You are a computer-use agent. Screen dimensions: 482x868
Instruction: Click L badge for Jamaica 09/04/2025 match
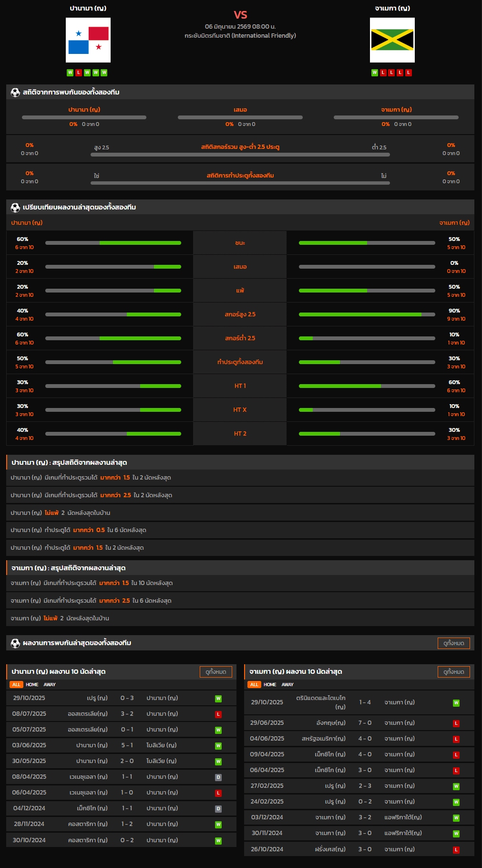[x=456, y=755]
